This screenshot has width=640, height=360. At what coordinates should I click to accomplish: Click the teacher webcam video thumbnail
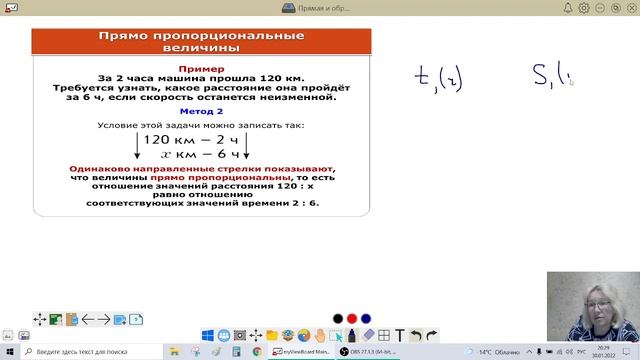593,307
